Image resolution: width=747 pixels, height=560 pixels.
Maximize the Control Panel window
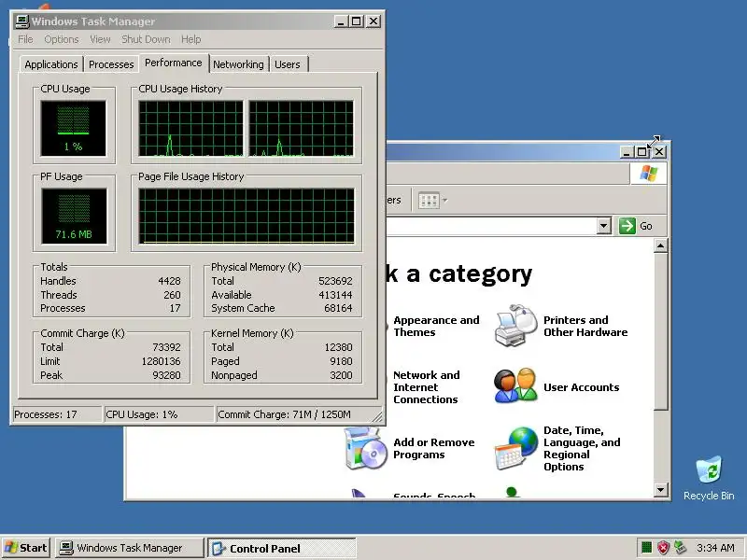(x=641, y=152)
